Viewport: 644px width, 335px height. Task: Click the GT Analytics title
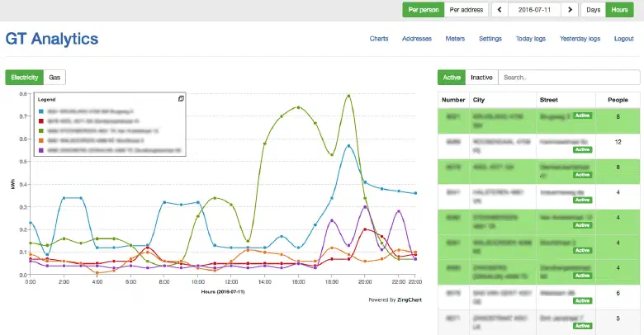(52, 39)
